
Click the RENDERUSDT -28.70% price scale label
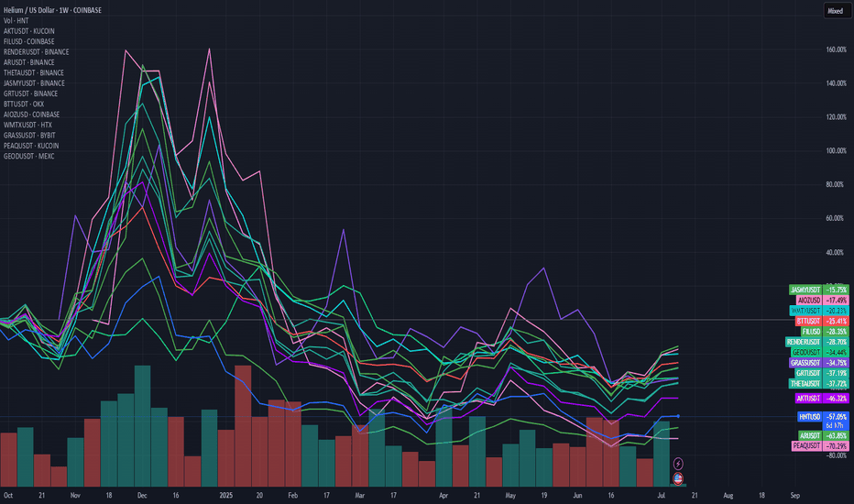pyautogui.click(x=817, y=342)
